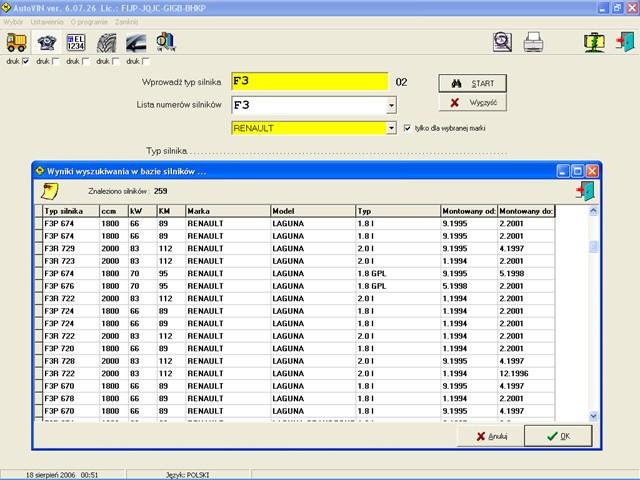Screen dimensions: 640x480
Task: Open the tire tread icon tool
Action: click(x=106, y=42)
